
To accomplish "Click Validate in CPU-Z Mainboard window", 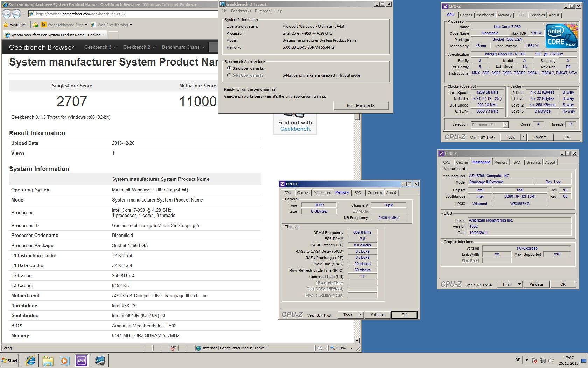I will point(536,284).
